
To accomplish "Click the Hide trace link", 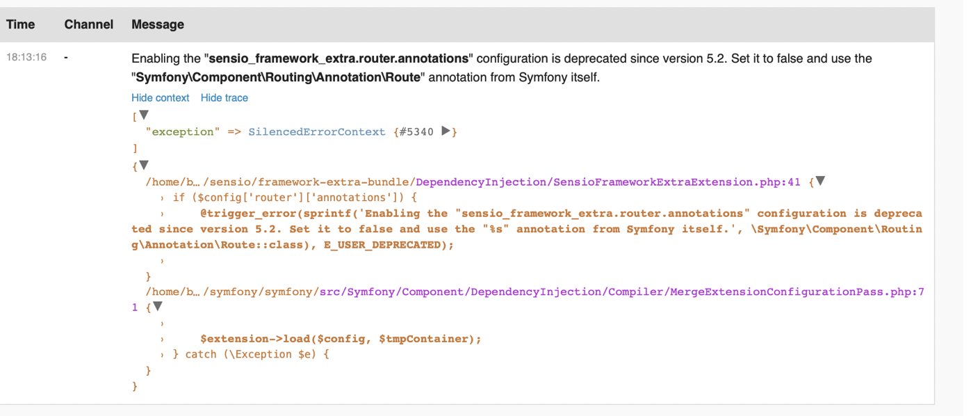I will (224, 98).
